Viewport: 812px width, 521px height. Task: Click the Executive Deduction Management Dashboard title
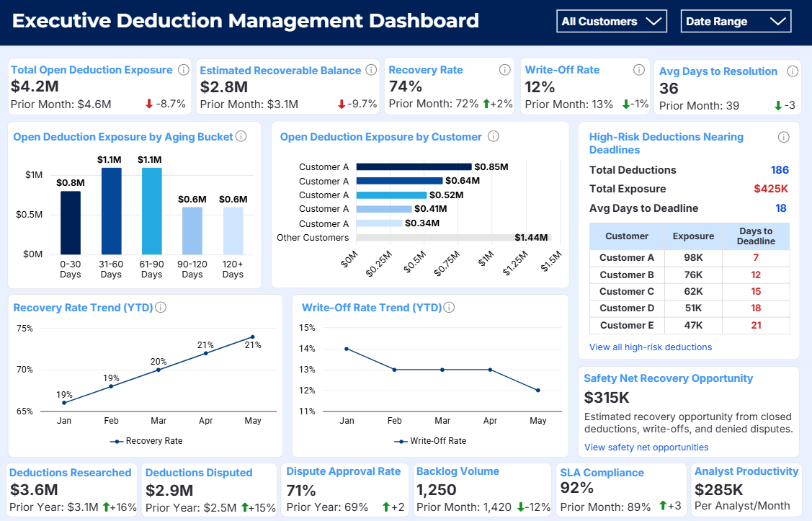(x=246, y=21)
